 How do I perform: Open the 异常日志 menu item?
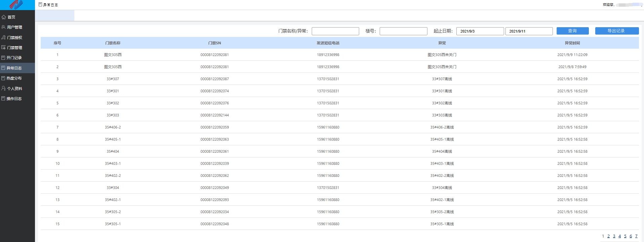[x=14, y=68]
